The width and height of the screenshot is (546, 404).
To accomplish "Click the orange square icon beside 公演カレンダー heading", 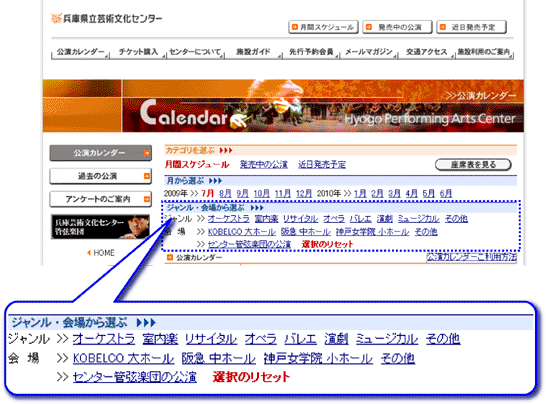I will click(x=170, y=257).
